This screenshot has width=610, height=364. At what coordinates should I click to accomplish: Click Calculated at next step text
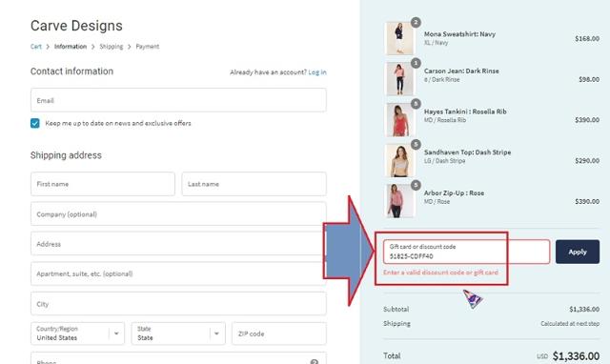click(x=570, y=324)
